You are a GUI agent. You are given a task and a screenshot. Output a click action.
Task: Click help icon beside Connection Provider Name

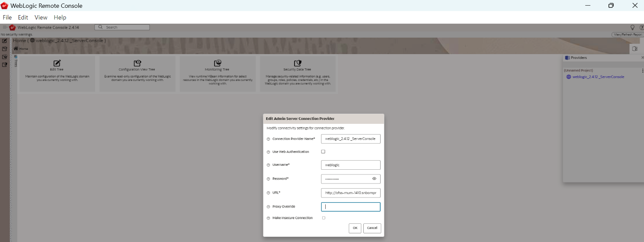(268, 139)
